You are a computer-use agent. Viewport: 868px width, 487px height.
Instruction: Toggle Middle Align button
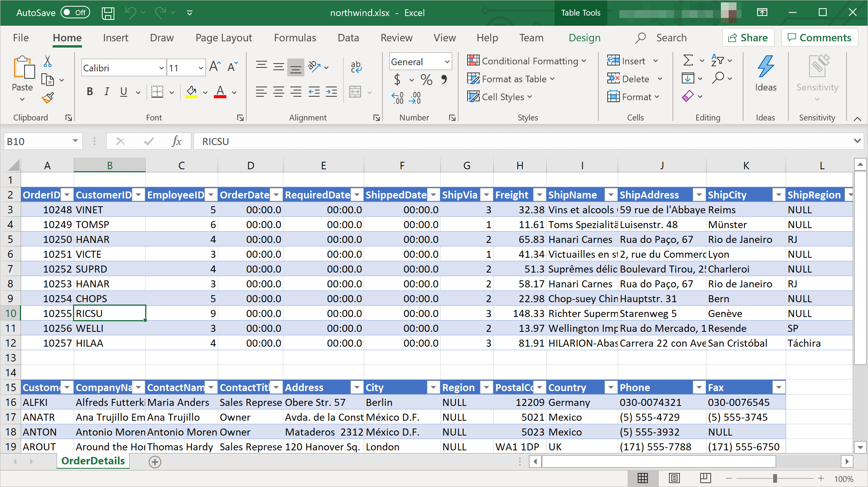[x=279, y=67]
